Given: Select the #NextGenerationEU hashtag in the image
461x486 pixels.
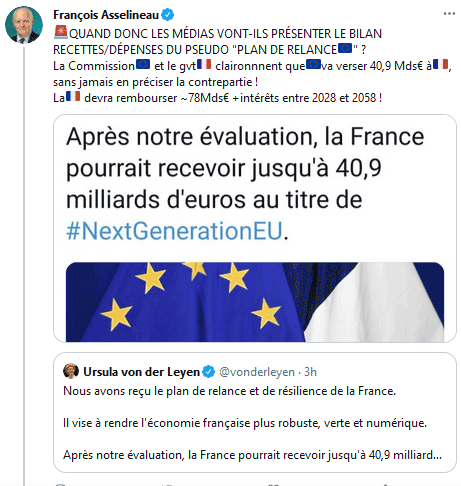Looking at the screenshot, I should [x=174, y=231].
